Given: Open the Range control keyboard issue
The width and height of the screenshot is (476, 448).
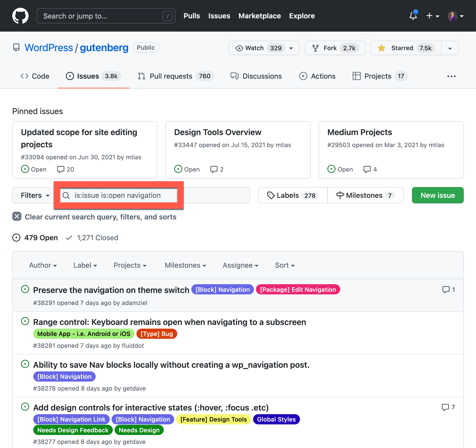Looking at the screenshot, I should (169, 322).
